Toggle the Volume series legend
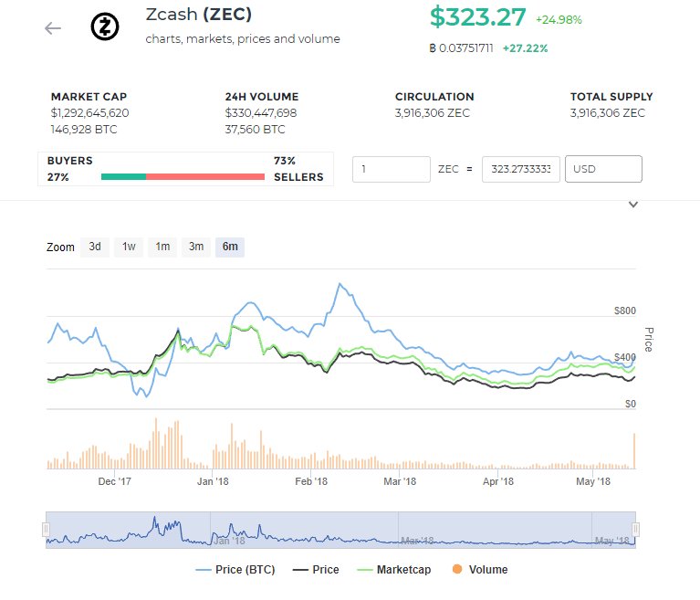This screenshot has height=600, width=700. pos(480,570)
